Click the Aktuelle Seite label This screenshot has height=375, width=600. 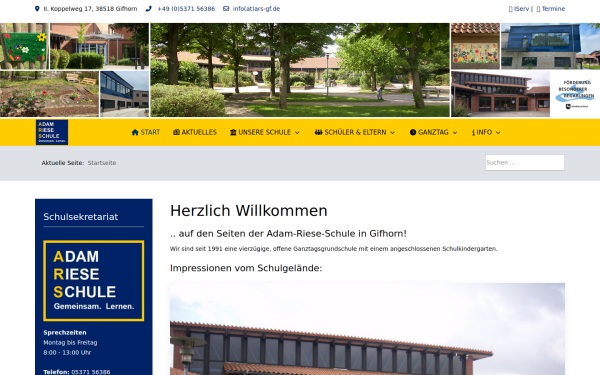pos(63,163)
